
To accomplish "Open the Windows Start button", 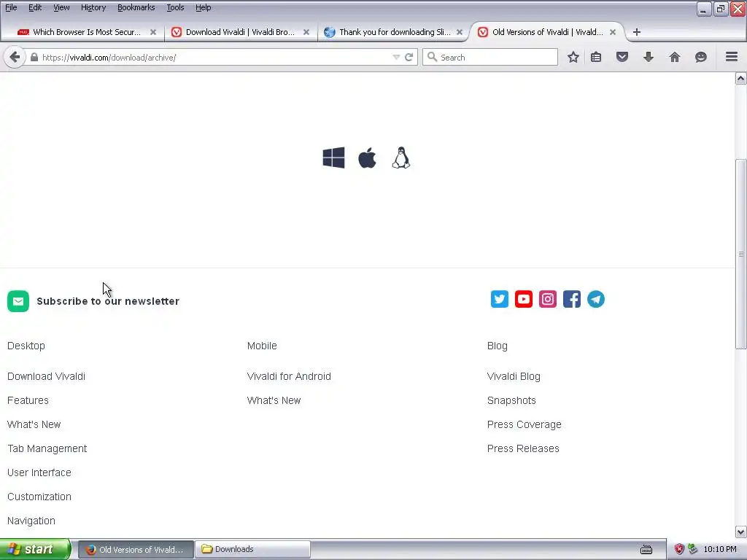I will [x=35, y=549].
